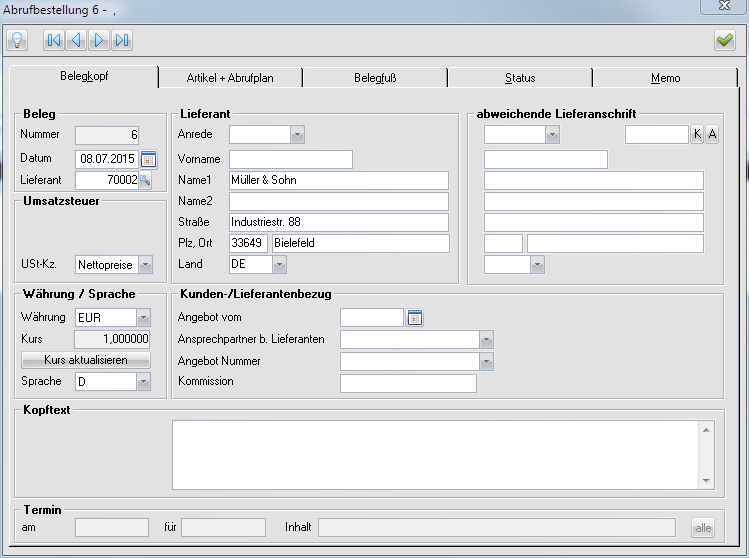This screenshot has width=749, height=558.
Task: Click the Lieferant lookup search icon
Action: (144, 180)
